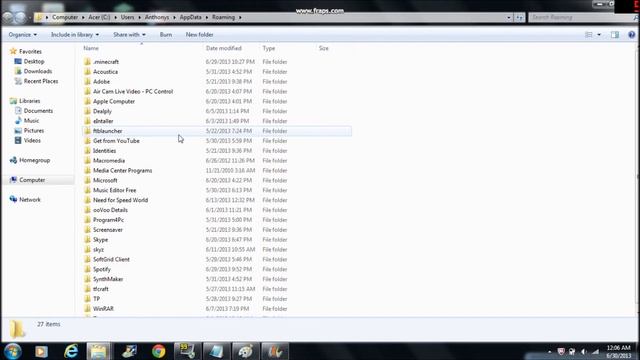Select the skyz folder

98,249
